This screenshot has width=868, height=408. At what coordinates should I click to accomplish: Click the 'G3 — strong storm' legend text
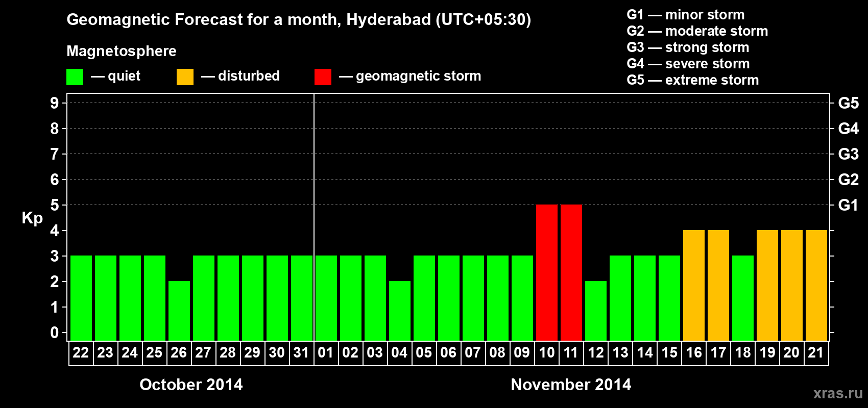(688, 47)
